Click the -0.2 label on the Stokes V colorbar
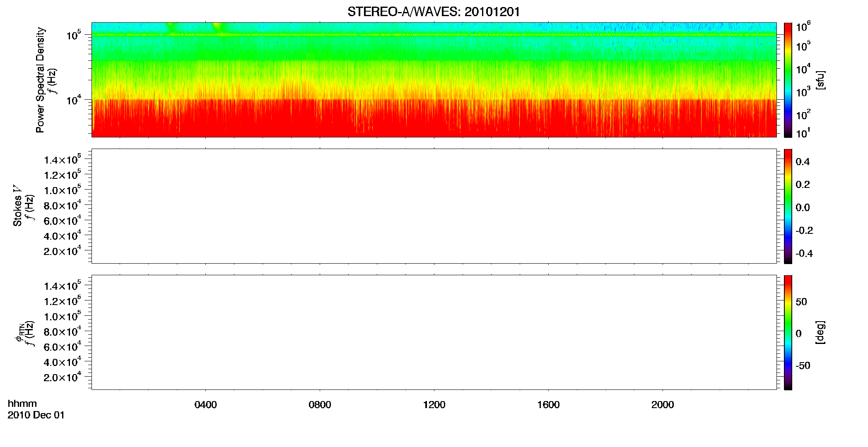The height and width of the screenshot is (447, 868). click(x=804, y=231)
